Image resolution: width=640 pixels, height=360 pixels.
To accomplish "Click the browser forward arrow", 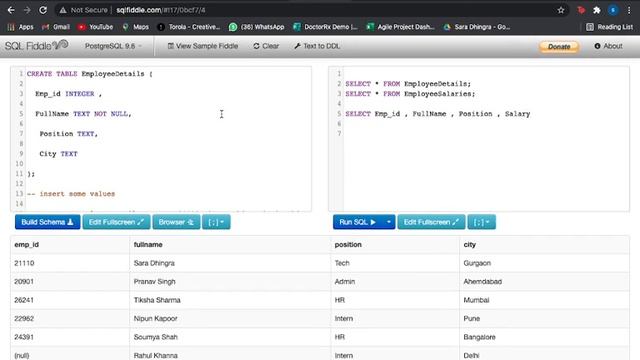I will (27, 10).
